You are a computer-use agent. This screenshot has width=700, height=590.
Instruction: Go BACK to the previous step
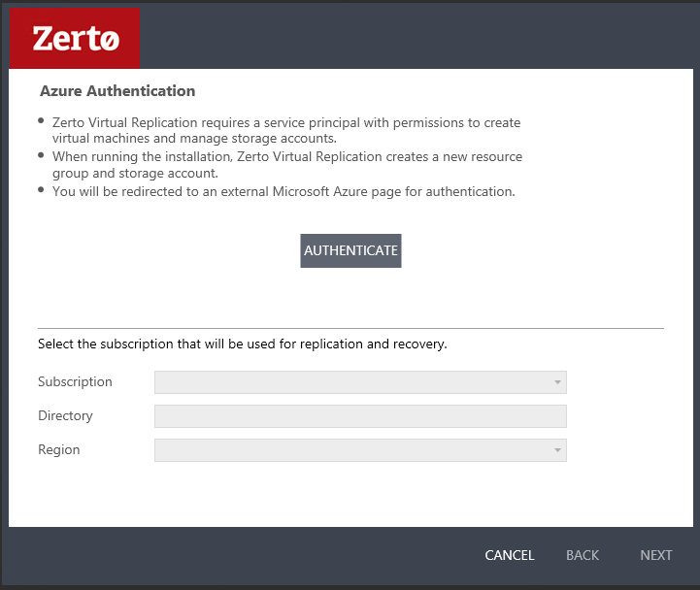click(x=583, y=555)
